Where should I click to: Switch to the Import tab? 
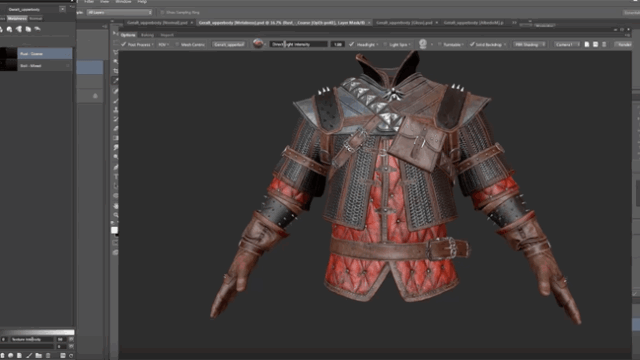(167, 35)
